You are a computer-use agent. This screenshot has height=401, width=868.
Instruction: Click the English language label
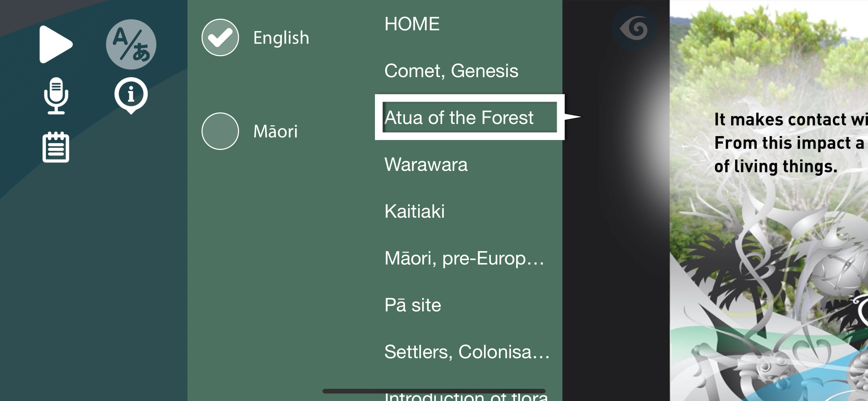point(281,38)
